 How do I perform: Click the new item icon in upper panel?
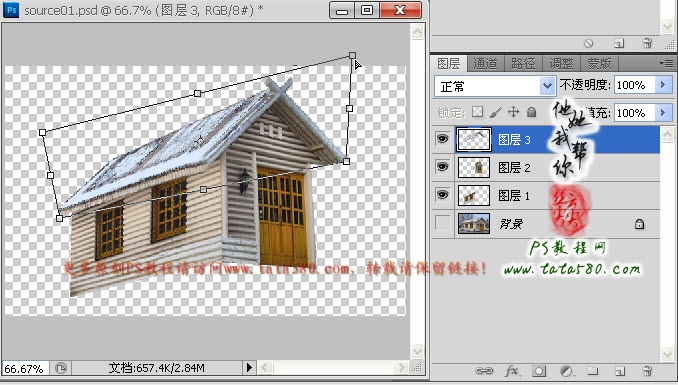coord(619,43)
